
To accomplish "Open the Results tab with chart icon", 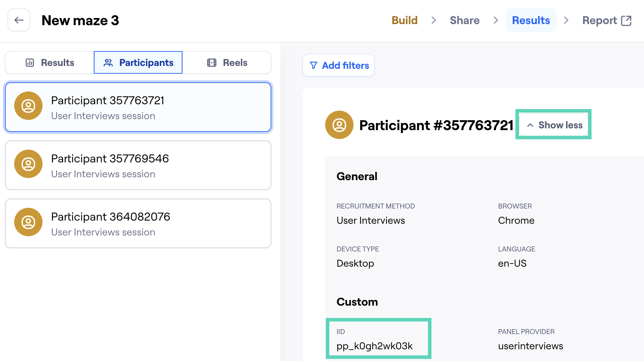I will 50,63.
